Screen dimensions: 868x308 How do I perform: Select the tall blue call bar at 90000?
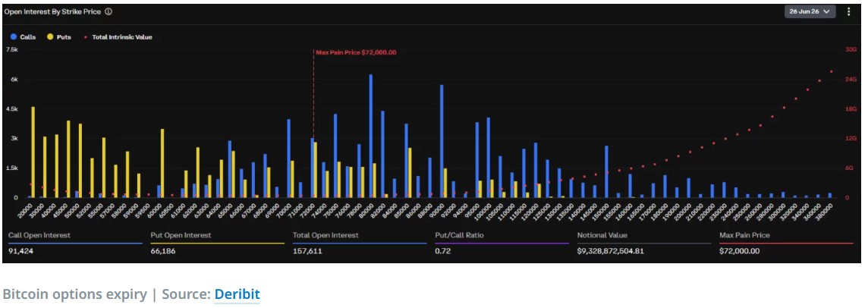coord(441,141)
